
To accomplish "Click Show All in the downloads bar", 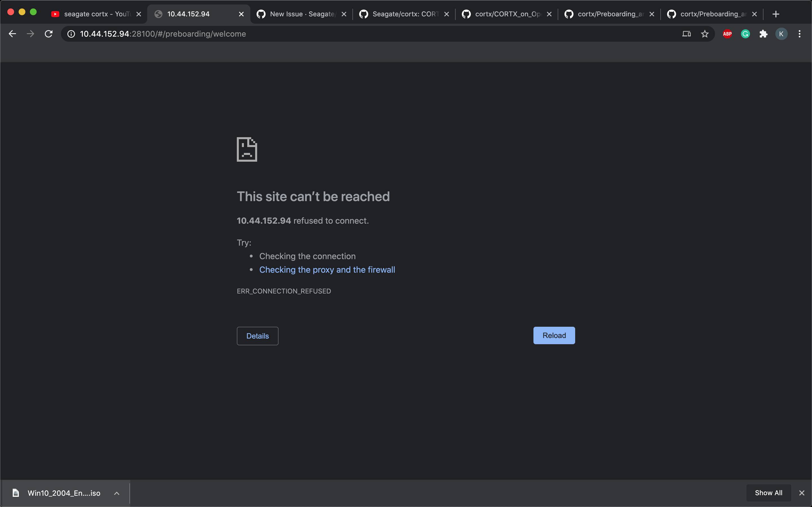I will [768, 493].
